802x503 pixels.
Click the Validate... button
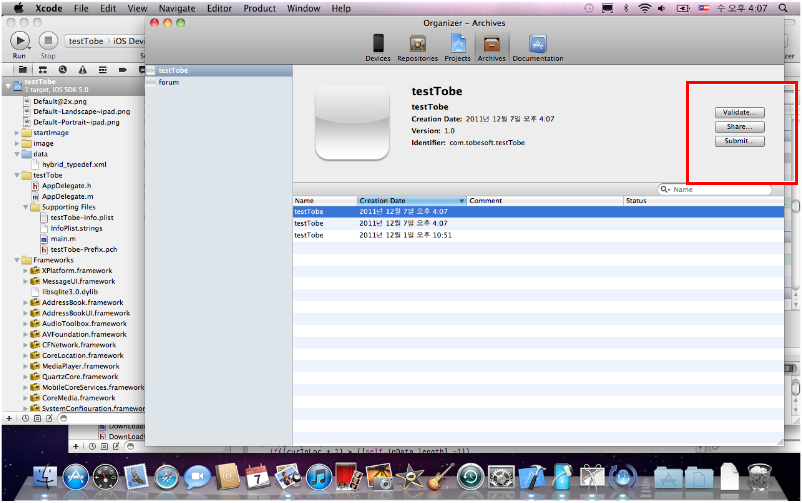tap(740, 113)
